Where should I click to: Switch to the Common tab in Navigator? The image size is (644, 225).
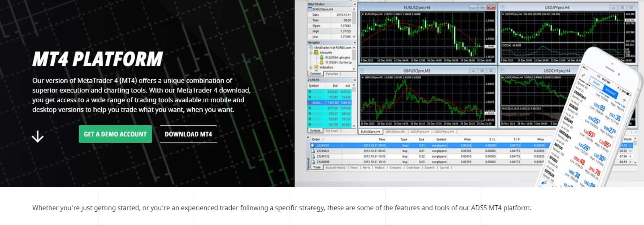(315, 74)
